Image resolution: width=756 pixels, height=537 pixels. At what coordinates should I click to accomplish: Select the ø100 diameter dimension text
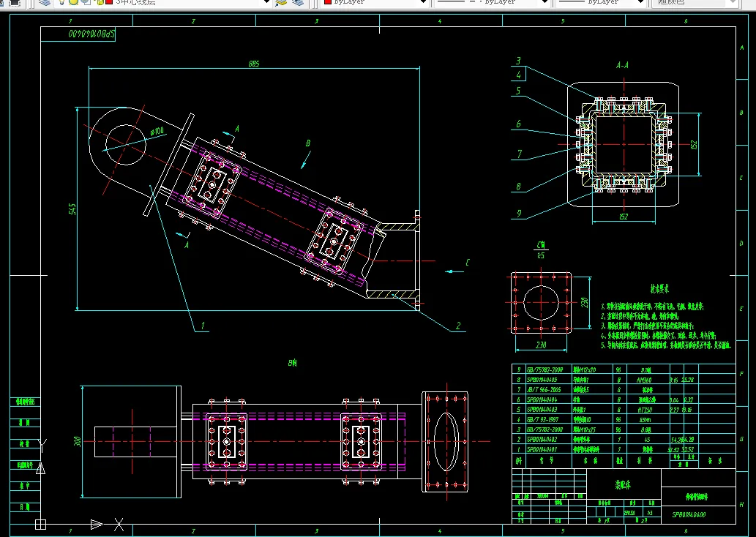coord(157,131)
